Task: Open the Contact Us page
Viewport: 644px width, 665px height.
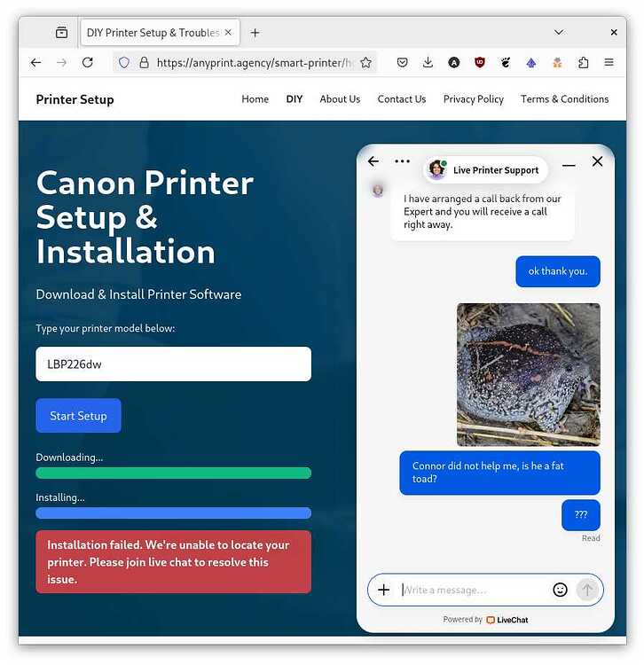Action: (x=402, y=98)
